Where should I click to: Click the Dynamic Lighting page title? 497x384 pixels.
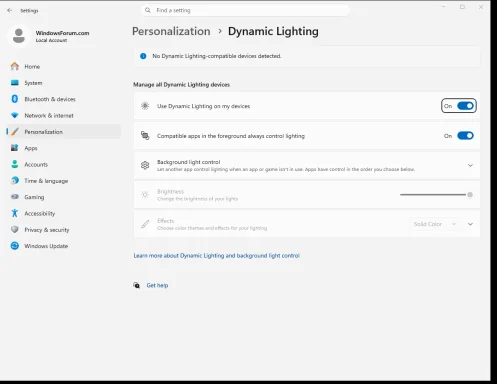[273, 31]
